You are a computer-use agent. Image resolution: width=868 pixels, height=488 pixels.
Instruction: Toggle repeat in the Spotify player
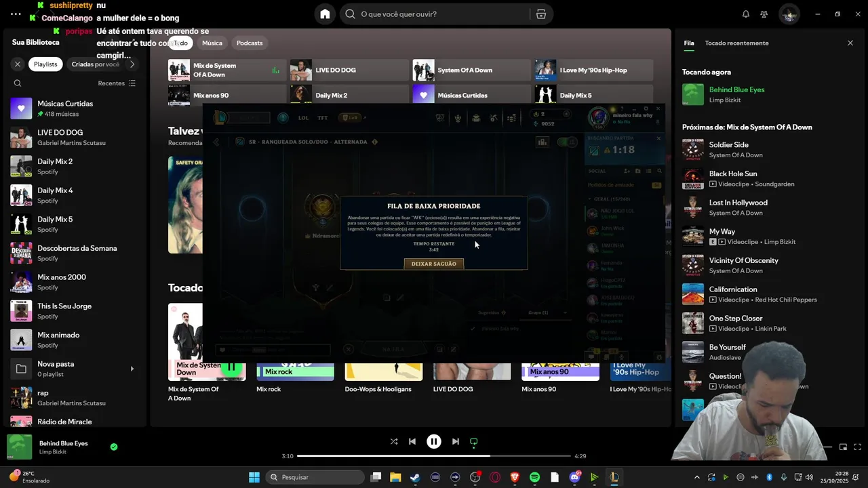click(474, 441)
